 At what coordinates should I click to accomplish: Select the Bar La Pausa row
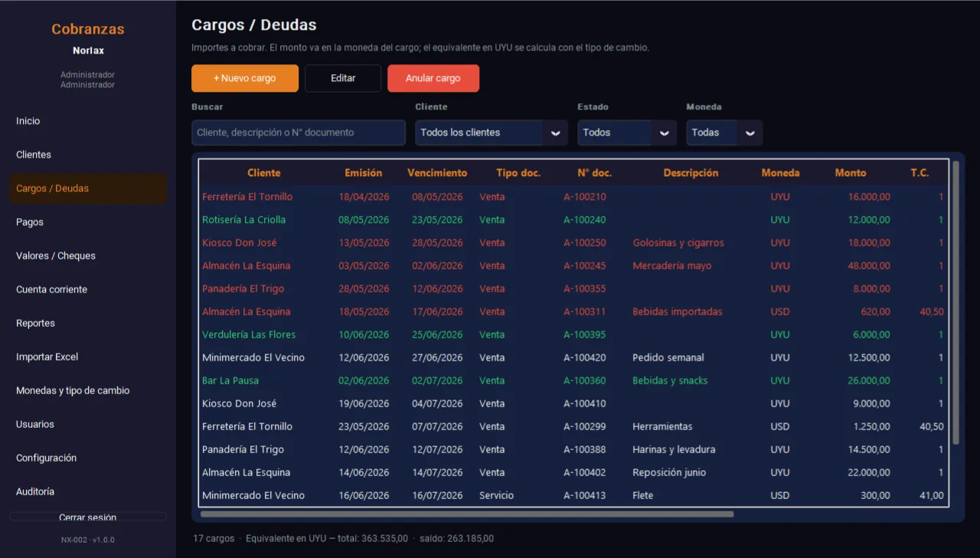coord(573,380)
